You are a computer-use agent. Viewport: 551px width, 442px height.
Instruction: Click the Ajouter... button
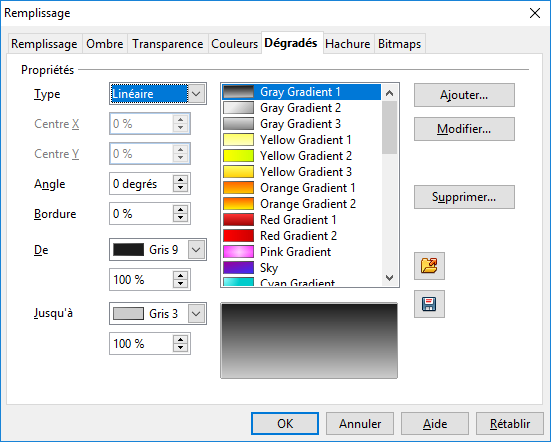tap(464, 95)
